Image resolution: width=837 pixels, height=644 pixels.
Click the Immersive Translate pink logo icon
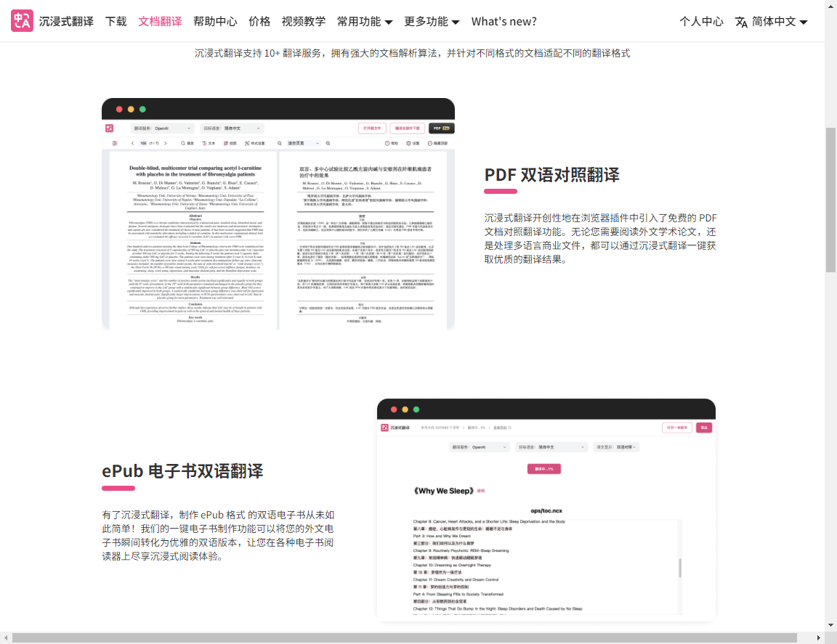[22, 21]
